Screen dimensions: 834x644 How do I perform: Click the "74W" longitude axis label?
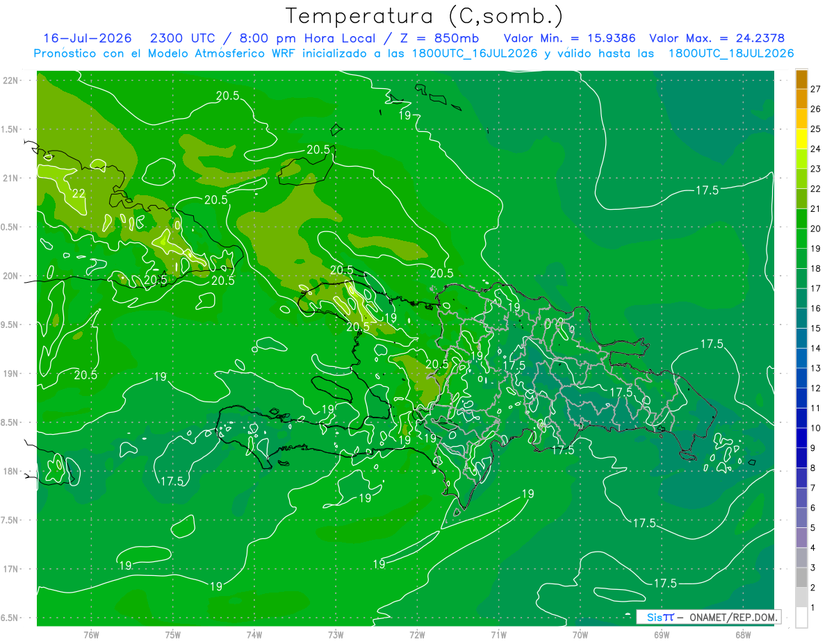point(254,635)
